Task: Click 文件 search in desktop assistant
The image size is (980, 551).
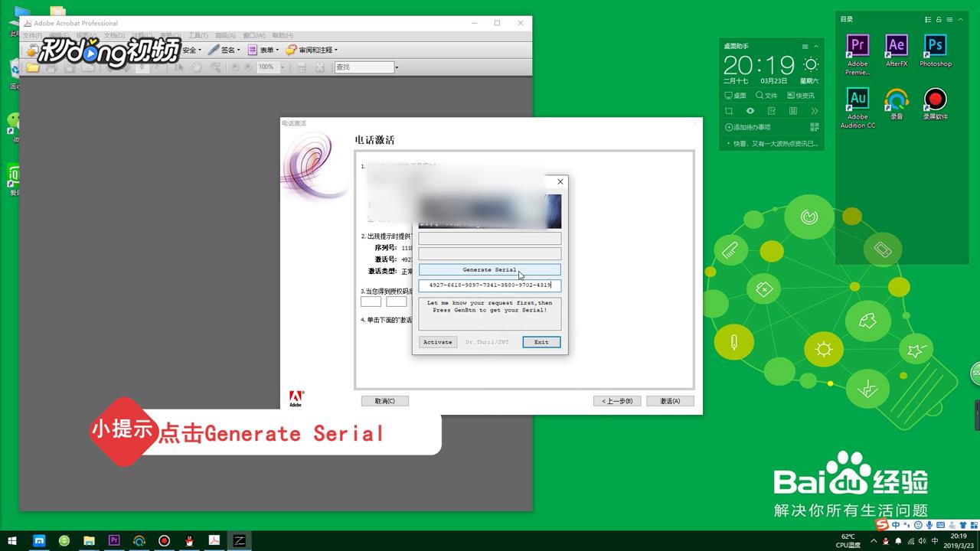Action: [766, 96]
